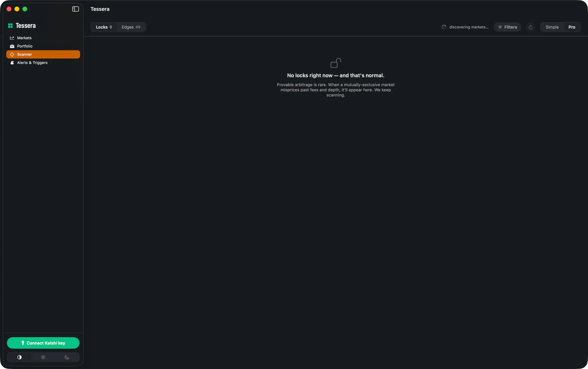
Task: Switch to the Edges tab
Action: pyautogui.click(x=131, y=27)
